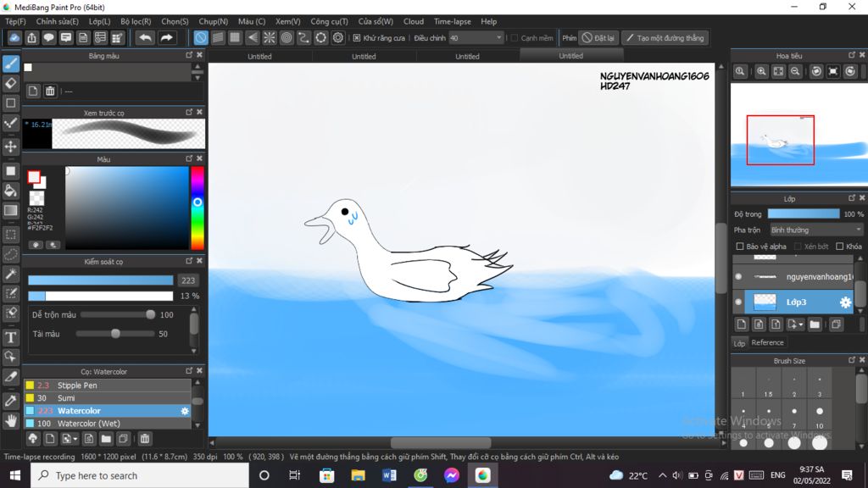Screen dimensions: 868x488
Task: Click the Redo arrow
Action: point(166,37)
